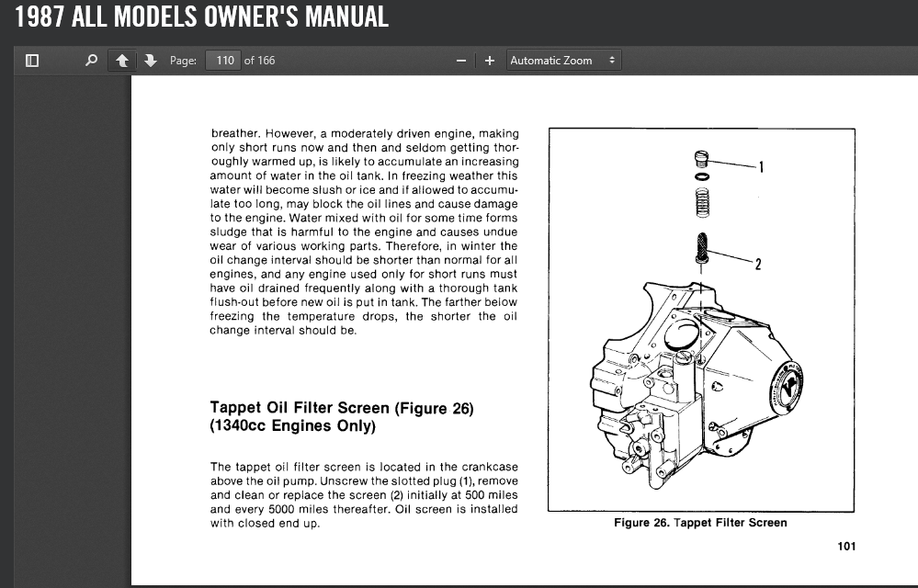918x588 pixels.
Task: Click the Figure 26 Tappet Filter Screen caption
Action: [700, 523]
